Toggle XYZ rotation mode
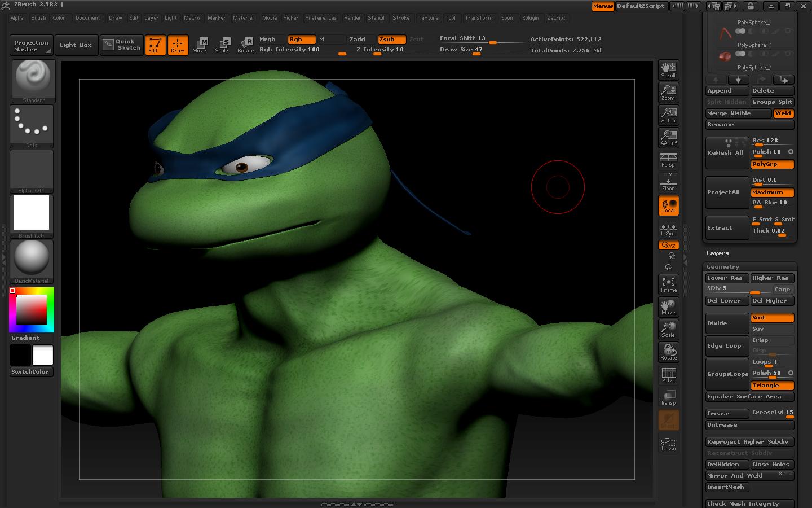Screen dimensions: 812x508 [668, 246]
